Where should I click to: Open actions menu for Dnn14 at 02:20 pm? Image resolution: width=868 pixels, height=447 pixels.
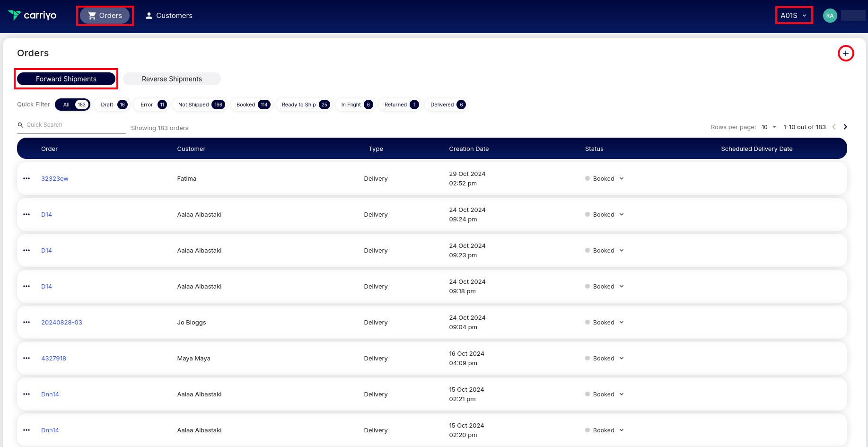point(26,430)
